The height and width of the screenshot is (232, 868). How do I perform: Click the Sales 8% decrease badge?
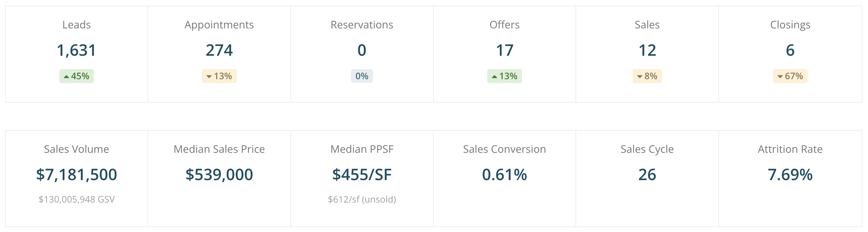coord(647,76)
